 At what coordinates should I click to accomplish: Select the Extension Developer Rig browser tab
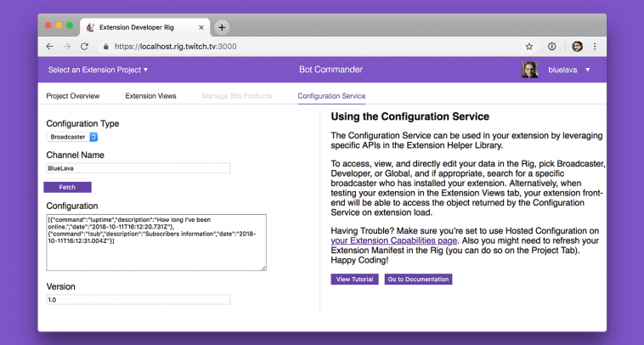(x=144, y=27)
